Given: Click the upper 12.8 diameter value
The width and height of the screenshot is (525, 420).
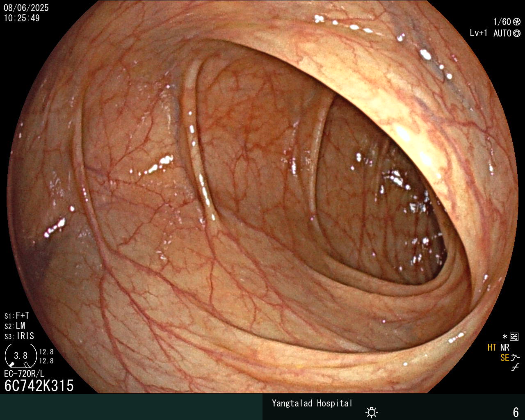Looking at the screenshot, I should (x=46, y=352).
